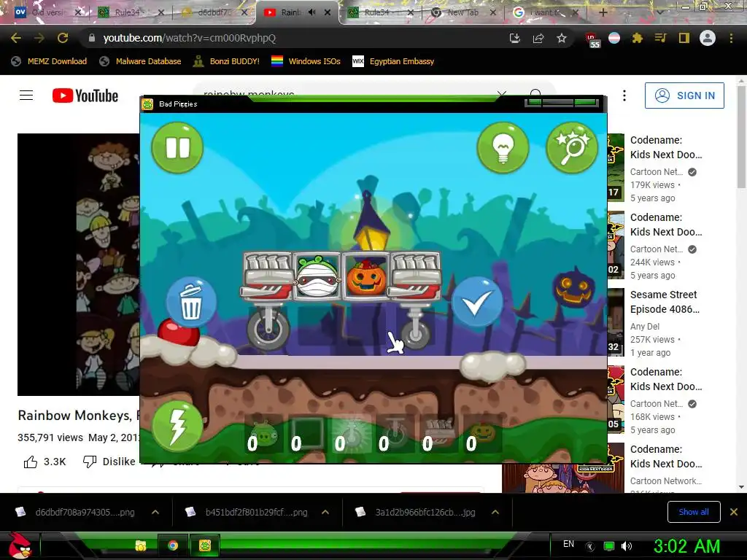Like the video with 3.3K likes
This screenshot has width=747, height=560.
[x=44, y=462]
